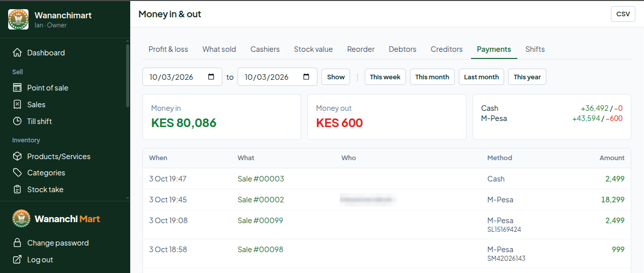
Task: Click the Stock take clipboard icon
Action: 17,190
